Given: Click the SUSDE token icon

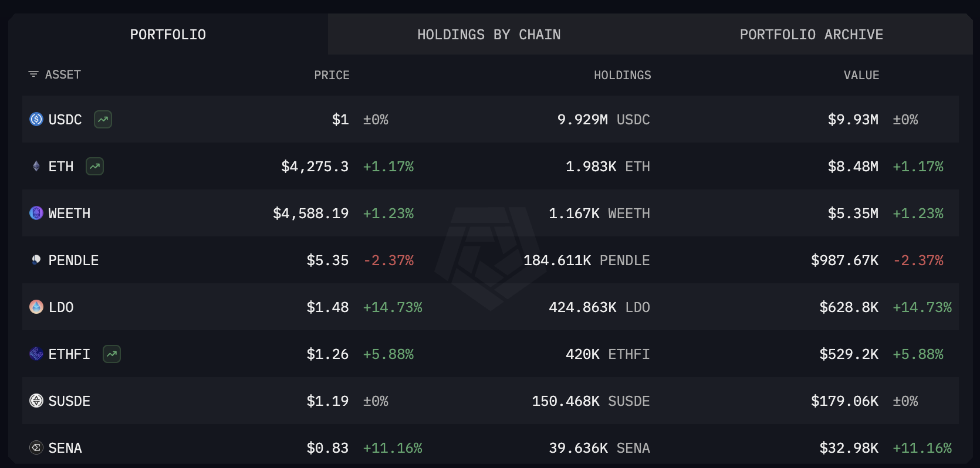Looking at the screenshot, I should 36,401.
